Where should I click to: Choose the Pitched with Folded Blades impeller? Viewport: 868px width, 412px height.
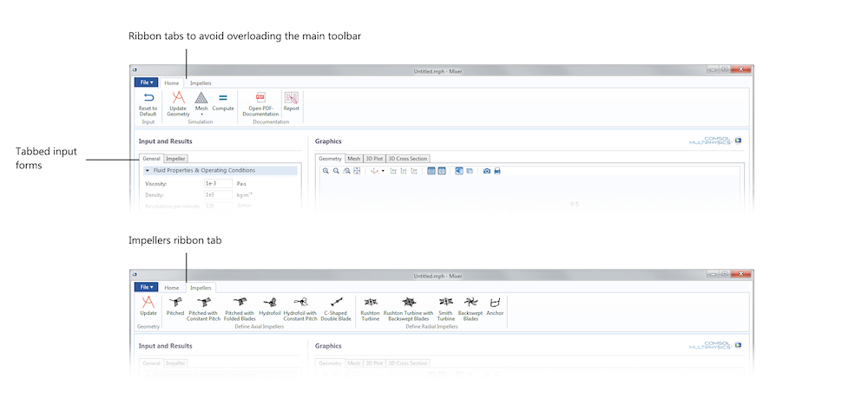point(240,309)
